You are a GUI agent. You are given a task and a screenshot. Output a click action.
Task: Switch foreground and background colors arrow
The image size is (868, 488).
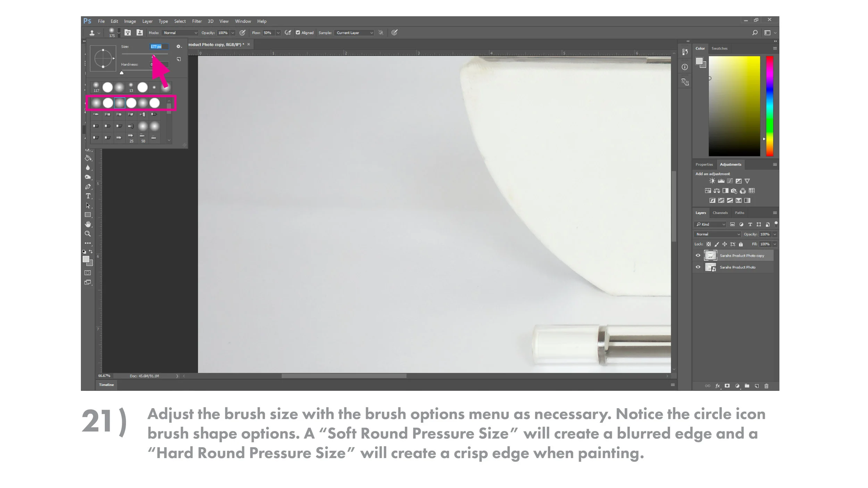pyautogui.click(x=91, y=251)
